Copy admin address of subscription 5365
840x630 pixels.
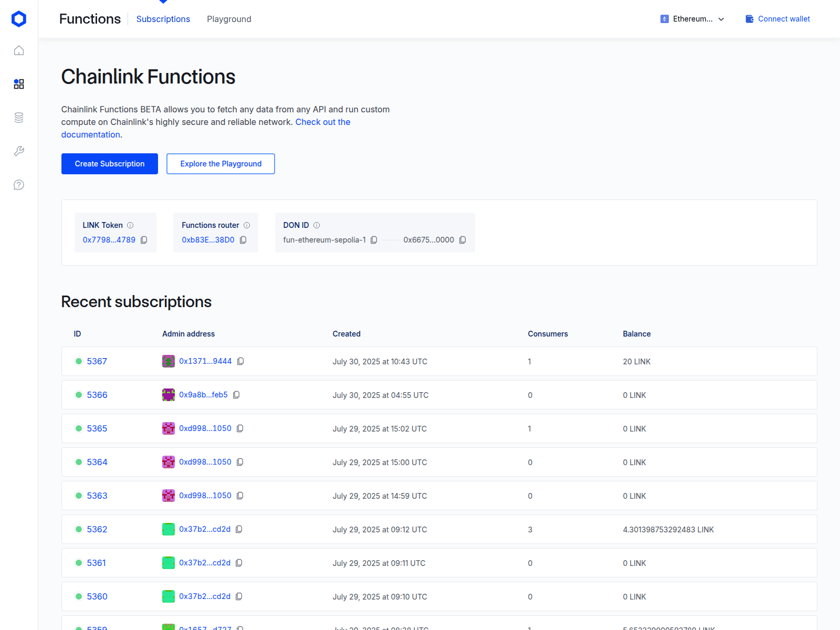(240, 428)
